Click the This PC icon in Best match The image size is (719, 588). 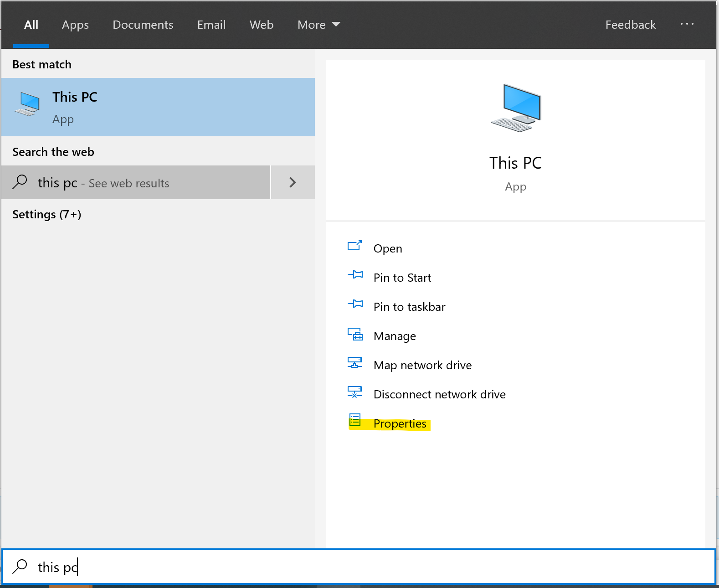pos(27,104)
